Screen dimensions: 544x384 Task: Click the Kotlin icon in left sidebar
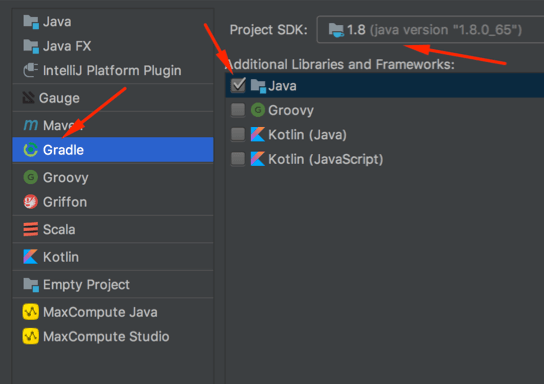point(31,257)
